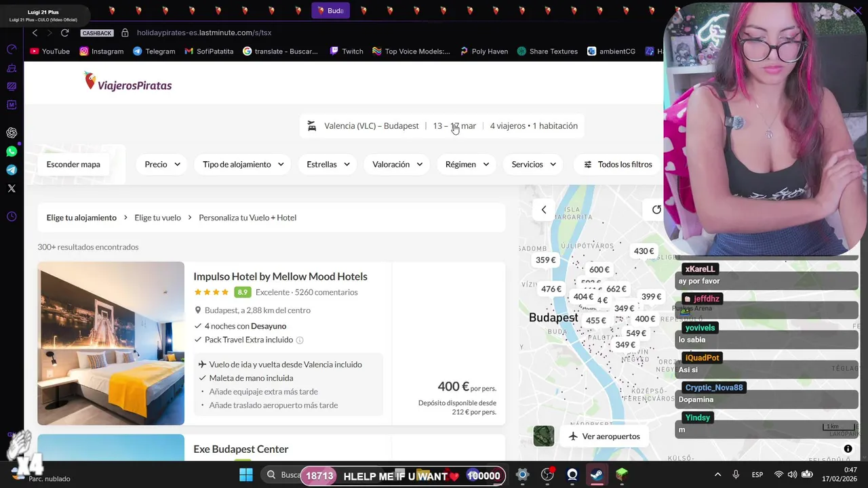
Task: Expand the Precio filter dropdown
Action: pos(162,164)
